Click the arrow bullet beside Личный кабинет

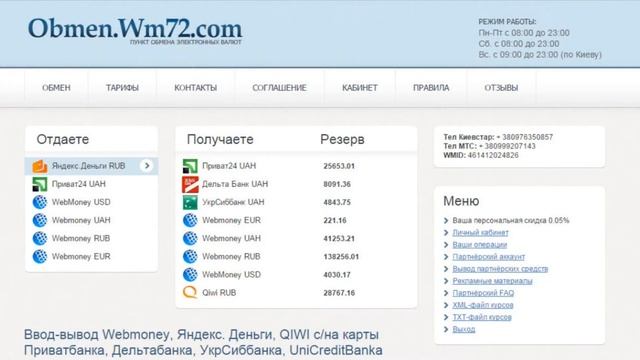tap(446, 233)
